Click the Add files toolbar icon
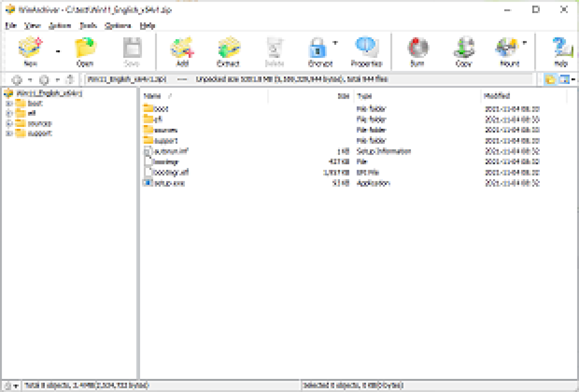This screenshot has width=579, height=392. [x=182, y=48]
